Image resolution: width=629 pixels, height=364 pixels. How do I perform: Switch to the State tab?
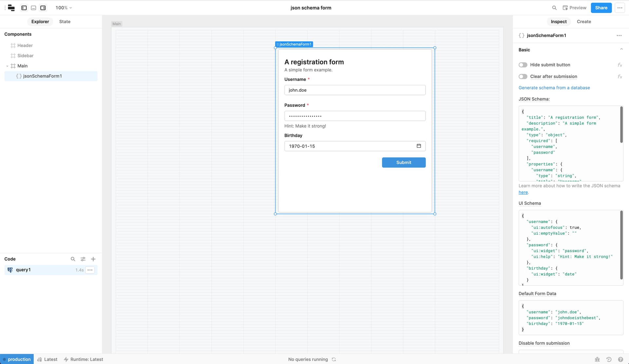point(65,21)
